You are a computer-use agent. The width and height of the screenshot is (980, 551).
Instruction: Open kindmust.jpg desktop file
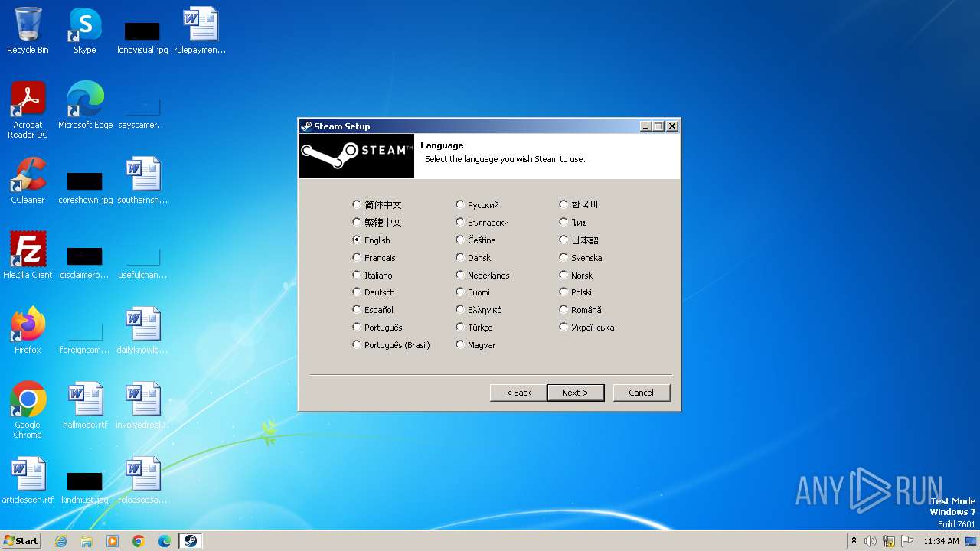(84, 487)
